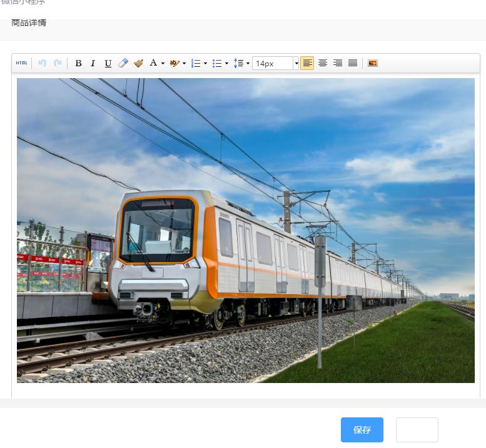Apply the font color letter A
486x448 pixels.
pyautogui.click(x=153, y=63)
